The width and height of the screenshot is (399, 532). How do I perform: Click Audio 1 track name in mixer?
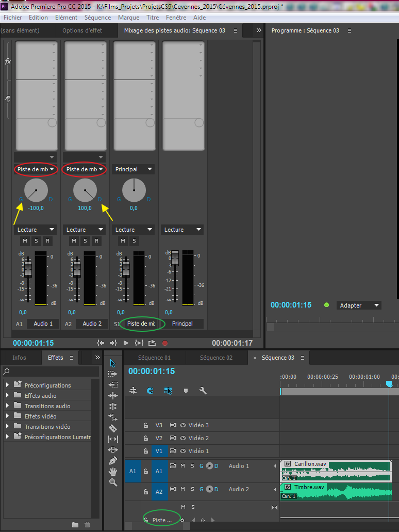[x=43, y=324]
